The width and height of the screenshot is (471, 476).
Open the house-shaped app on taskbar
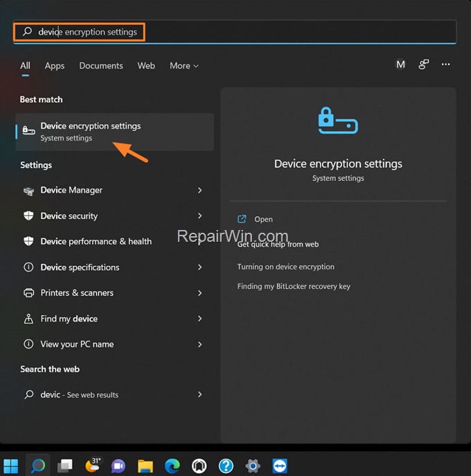(199, 466)
